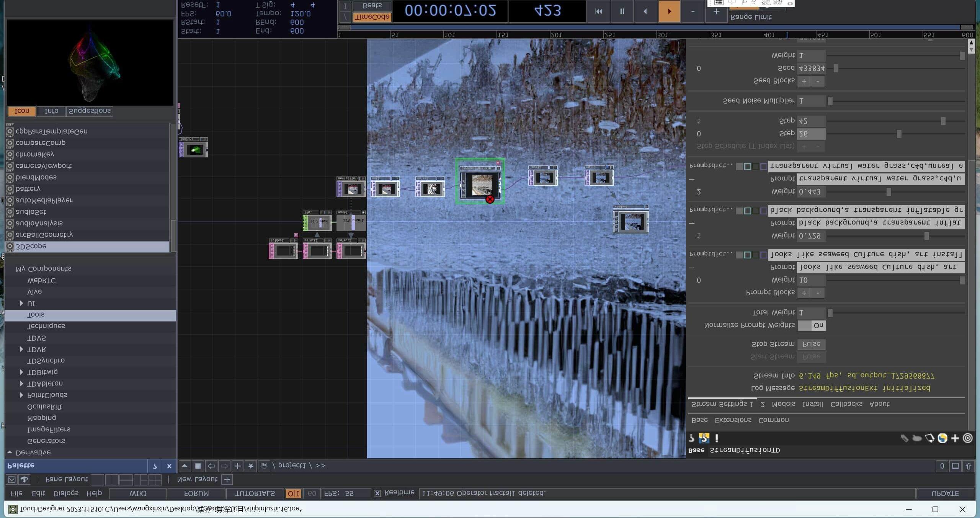Click the exclamation info icon in parameter panel

tap(716, 438)
